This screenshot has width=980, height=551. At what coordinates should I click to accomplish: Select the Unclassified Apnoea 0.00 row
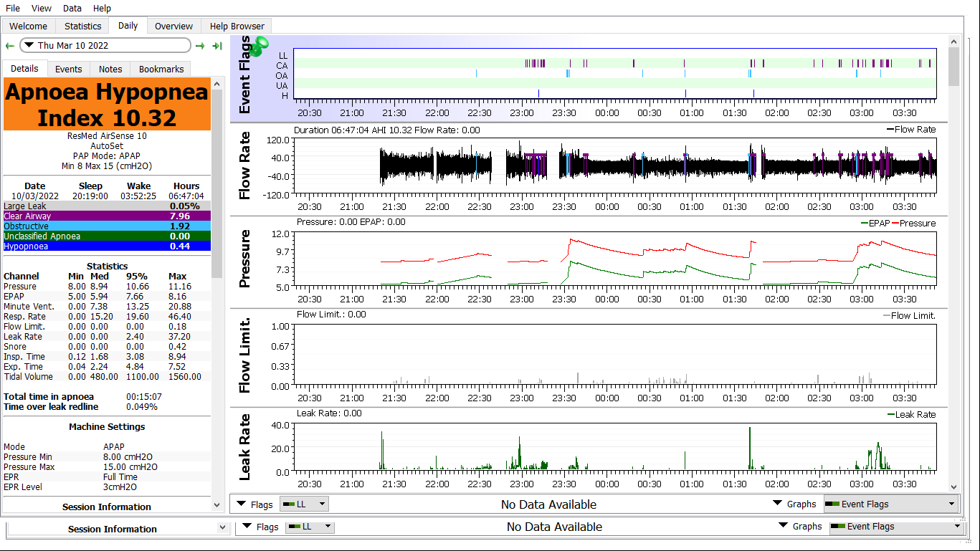[108, 236]
